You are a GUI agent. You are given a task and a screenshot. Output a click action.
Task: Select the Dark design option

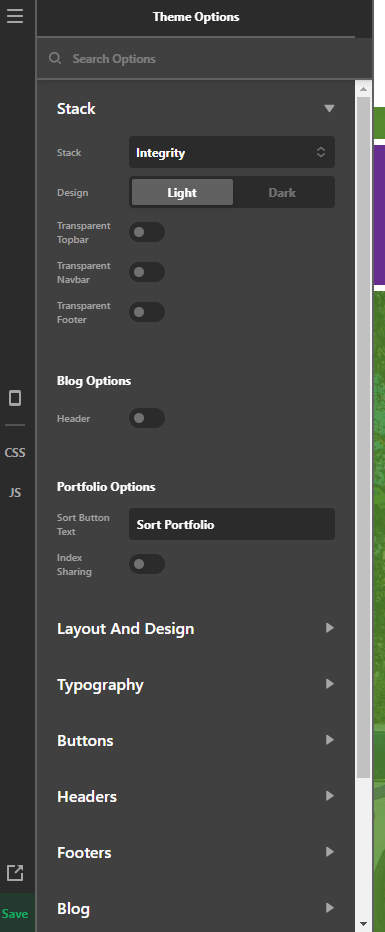(282, 192)
